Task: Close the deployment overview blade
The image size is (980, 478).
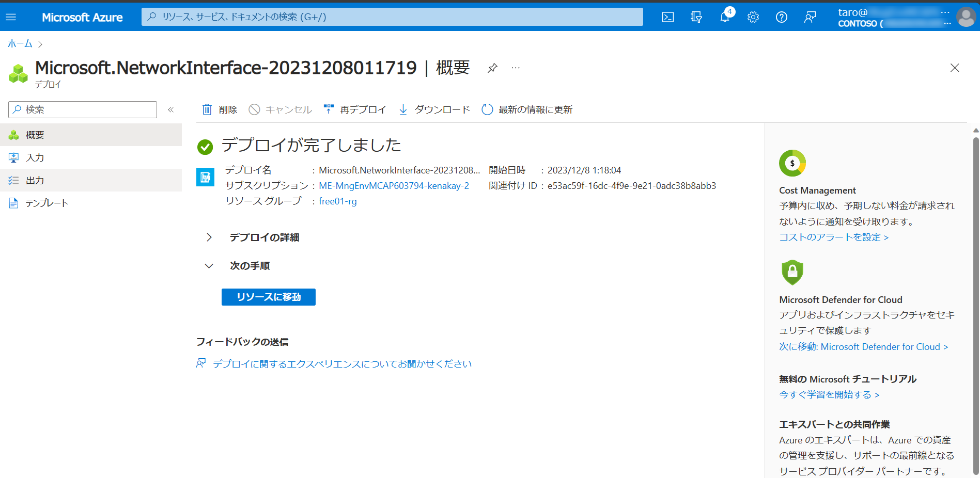Action: point(955,68)
